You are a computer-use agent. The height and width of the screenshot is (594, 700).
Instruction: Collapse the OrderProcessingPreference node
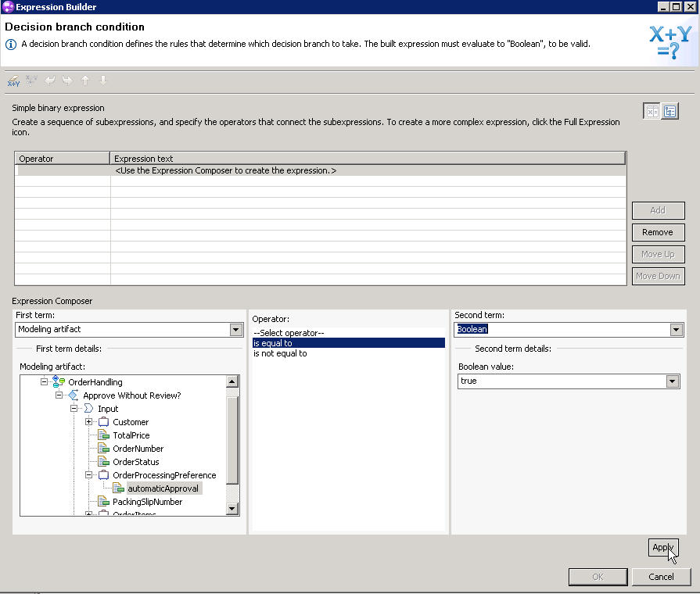coord(88,475)
